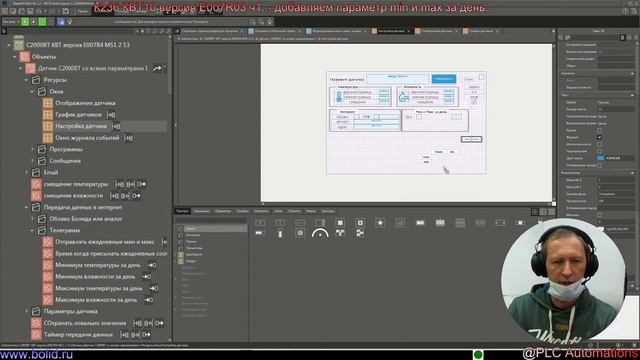Collapse the Ресурсы node

point(27,80)
